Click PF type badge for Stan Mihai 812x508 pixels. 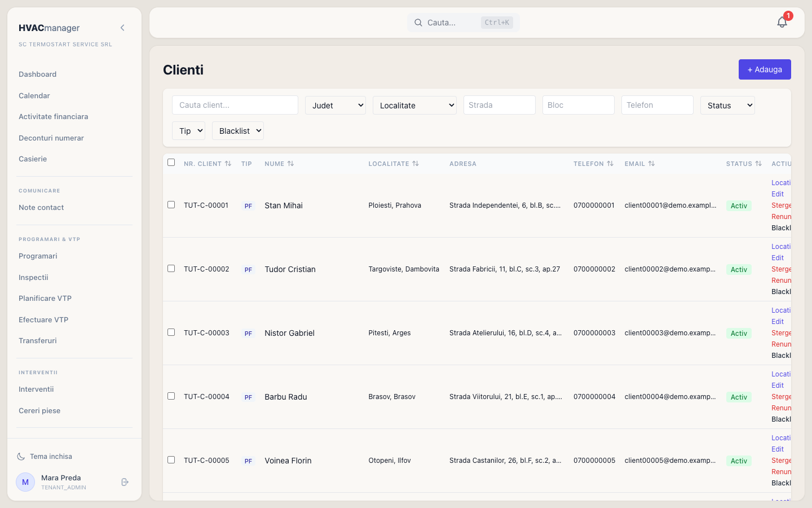coord(248,206)
